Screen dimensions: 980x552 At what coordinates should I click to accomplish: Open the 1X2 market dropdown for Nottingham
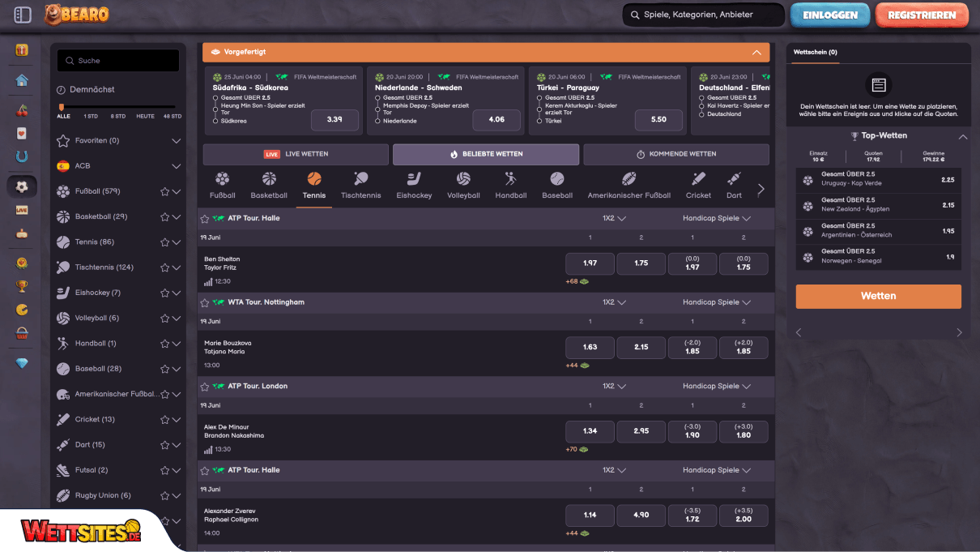tap(614, 302)
